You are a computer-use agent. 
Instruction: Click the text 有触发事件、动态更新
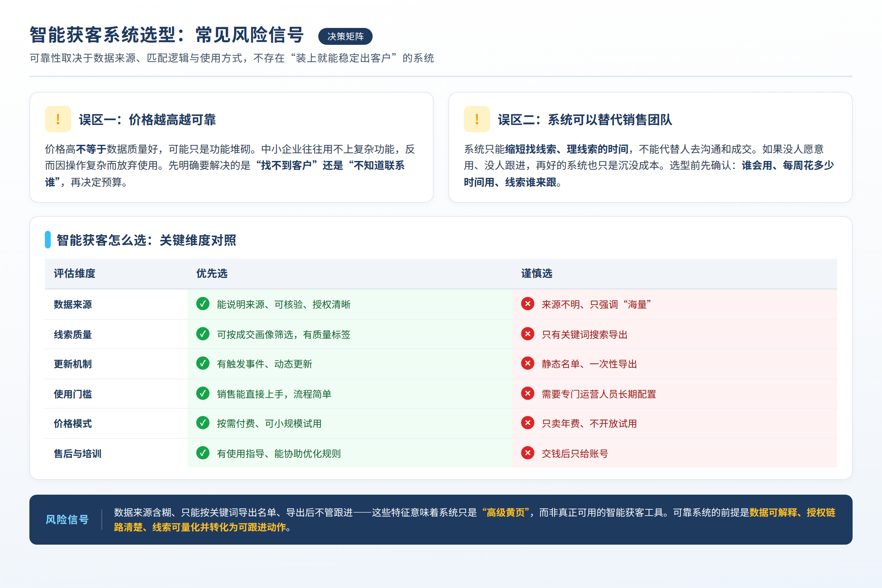click(x=264, y=364)
